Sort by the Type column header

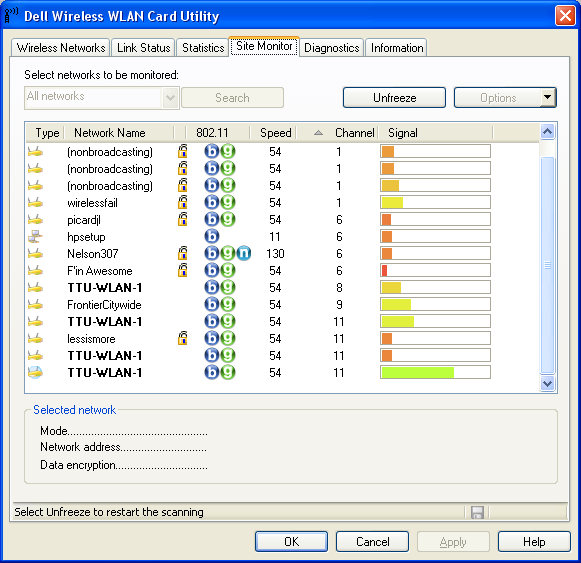pos(46,133)
